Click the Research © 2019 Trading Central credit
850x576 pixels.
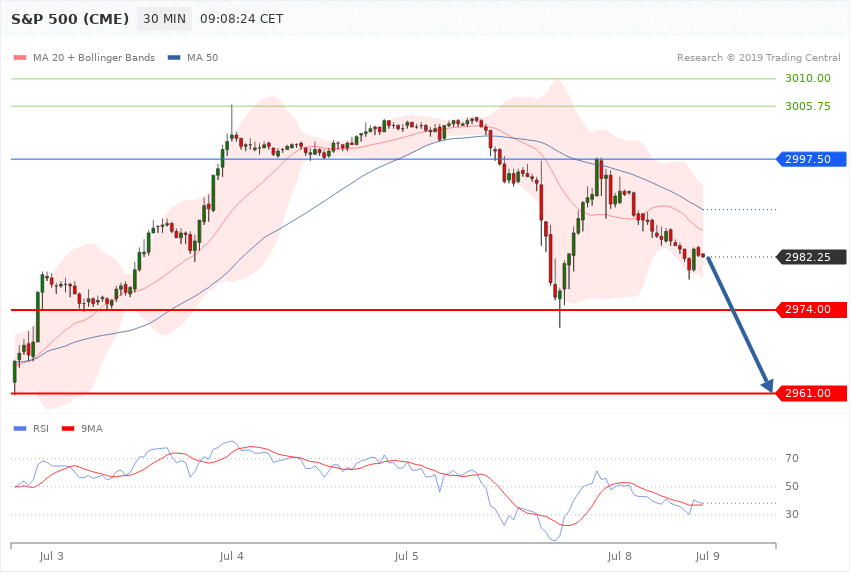coord(758,57)
